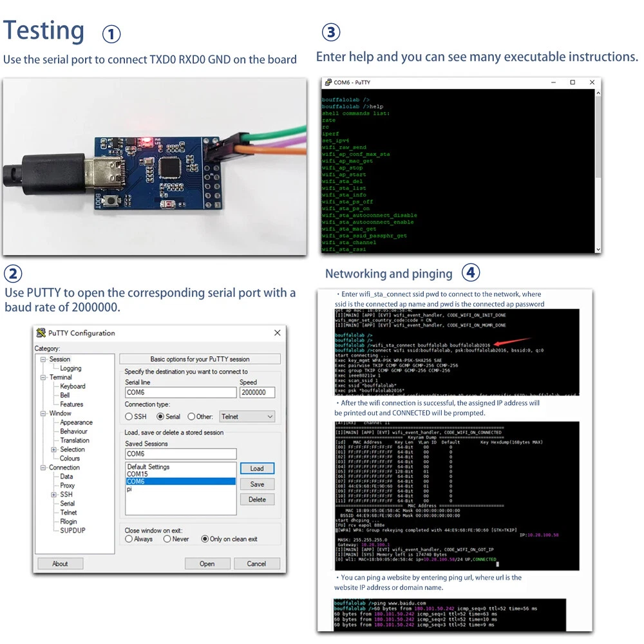Viewport: 644px width, 644px height.
Task: Click the PuTTY icon in Configuration title bar
Action: [x=41, y=333]
